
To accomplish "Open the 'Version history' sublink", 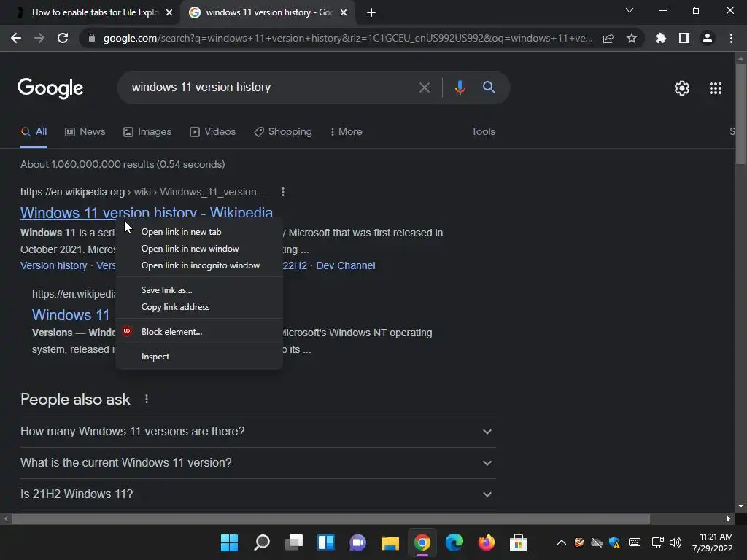I will click(54, 265).
